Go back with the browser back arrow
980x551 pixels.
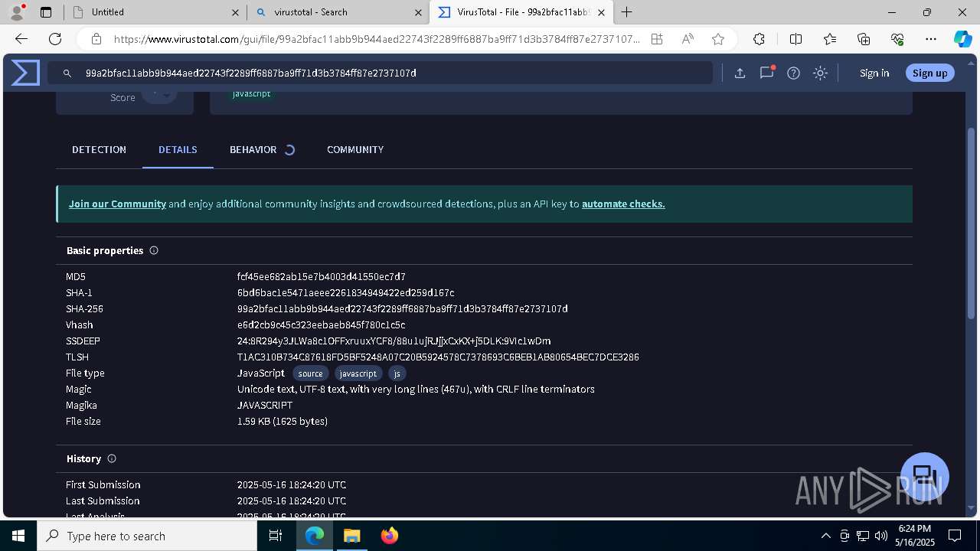(x=21, y=39)
